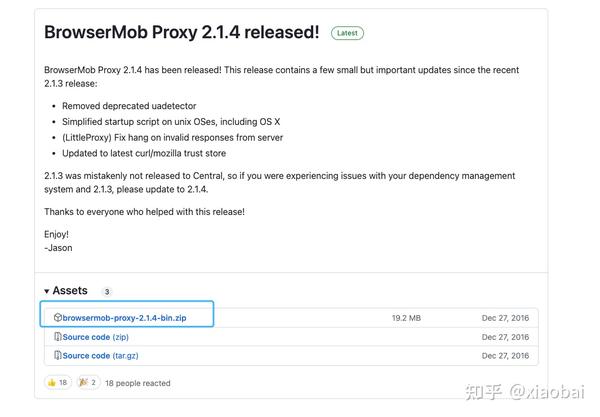
Task: Click the 知乎 @xiaobai watermark
Action: 525,392
